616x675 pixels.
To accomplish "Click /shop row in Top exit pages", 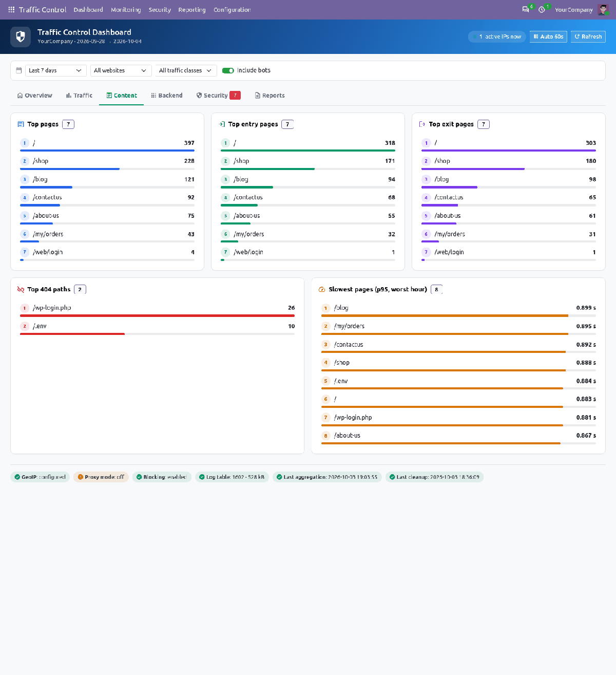I will click(509, 163).
